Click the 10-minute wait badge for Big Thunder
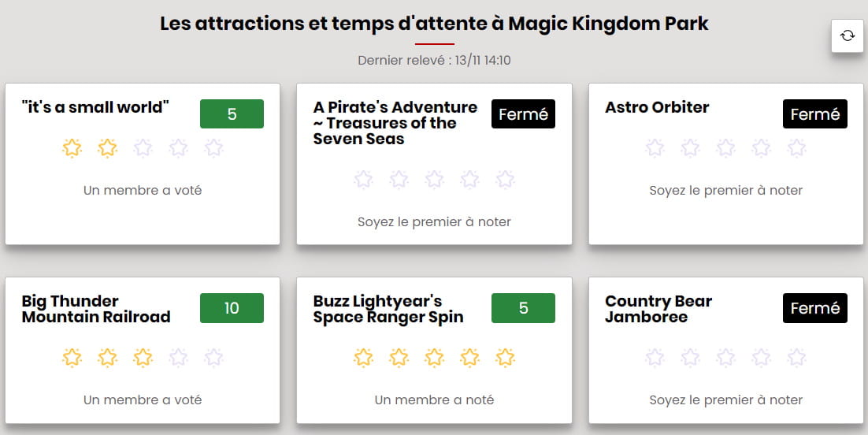Viewport: 868px width, 435px height. [x=232, y=308]
